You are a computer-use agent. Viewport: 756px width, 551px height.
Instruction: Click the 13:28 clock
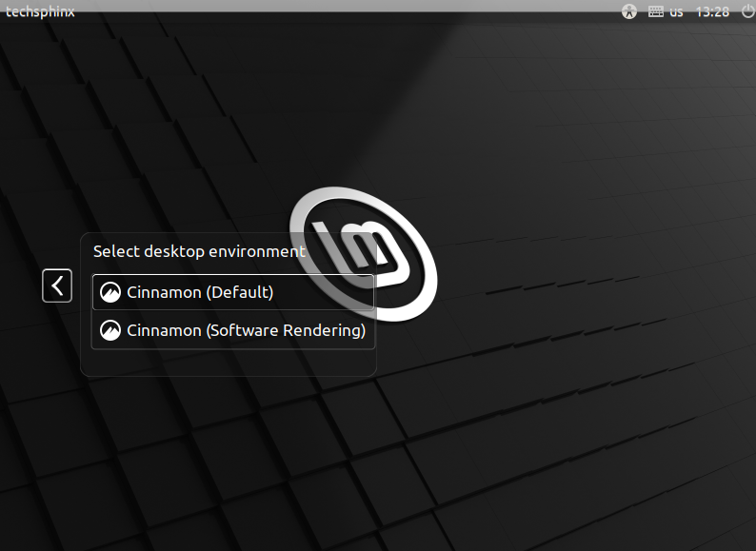712,11
